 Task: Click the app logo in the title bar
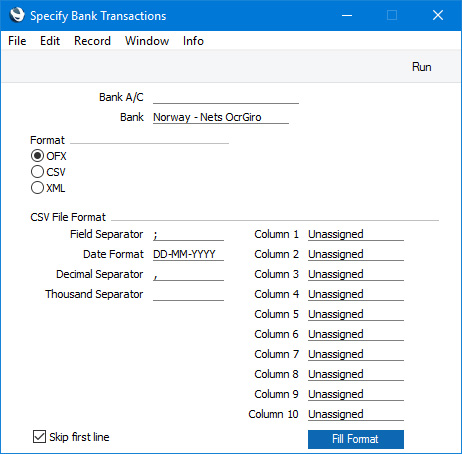17,15
